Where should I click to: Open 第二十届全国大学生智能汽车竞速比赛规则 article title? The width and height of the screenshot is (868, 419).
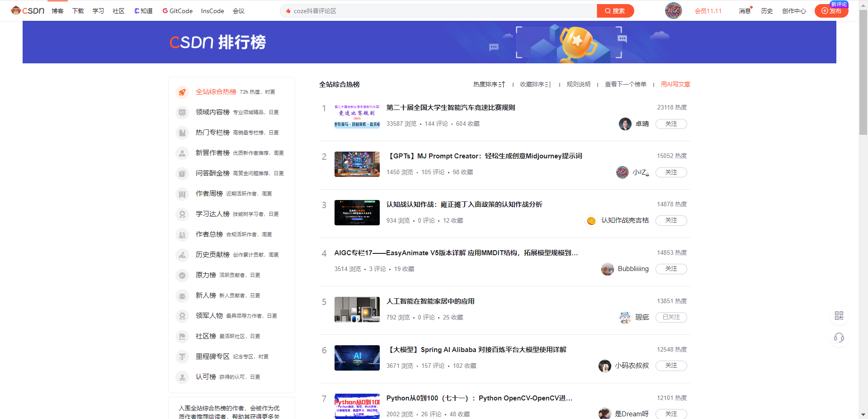[451, 108]
